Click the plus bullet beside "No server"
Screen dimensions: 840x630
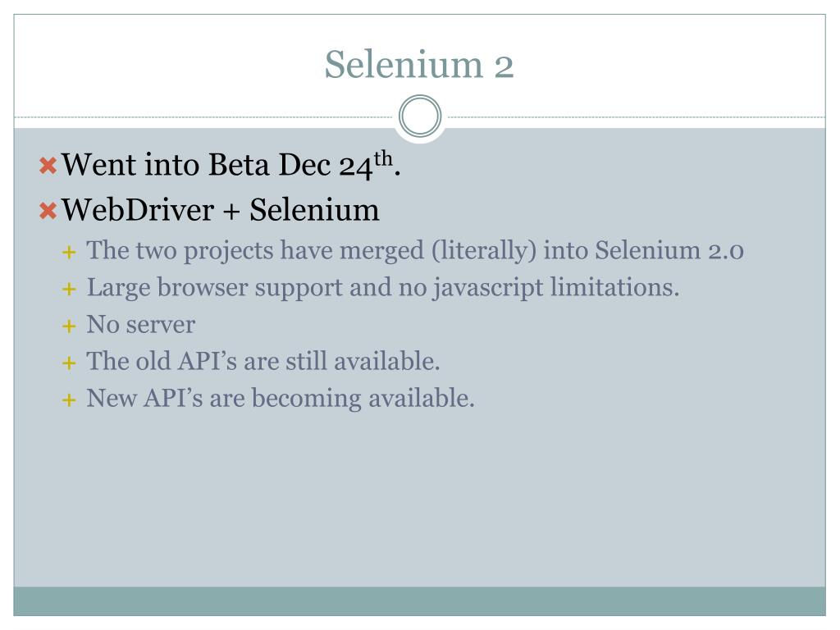click(70, 326)
